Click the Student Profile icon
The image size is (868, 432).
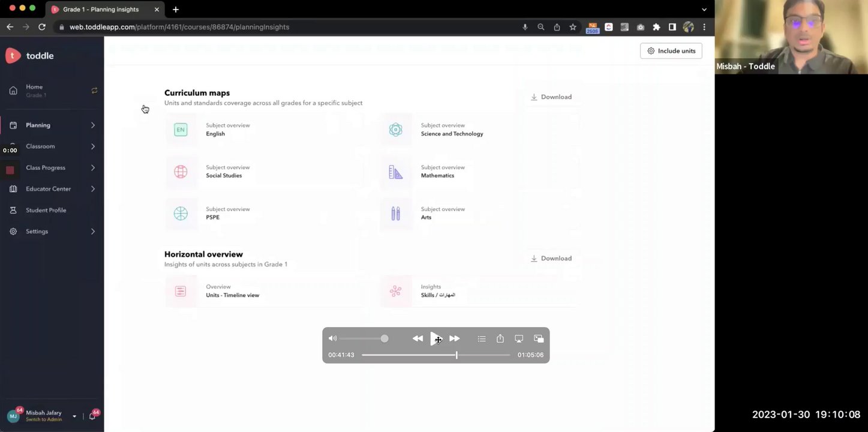click(13, 211)
